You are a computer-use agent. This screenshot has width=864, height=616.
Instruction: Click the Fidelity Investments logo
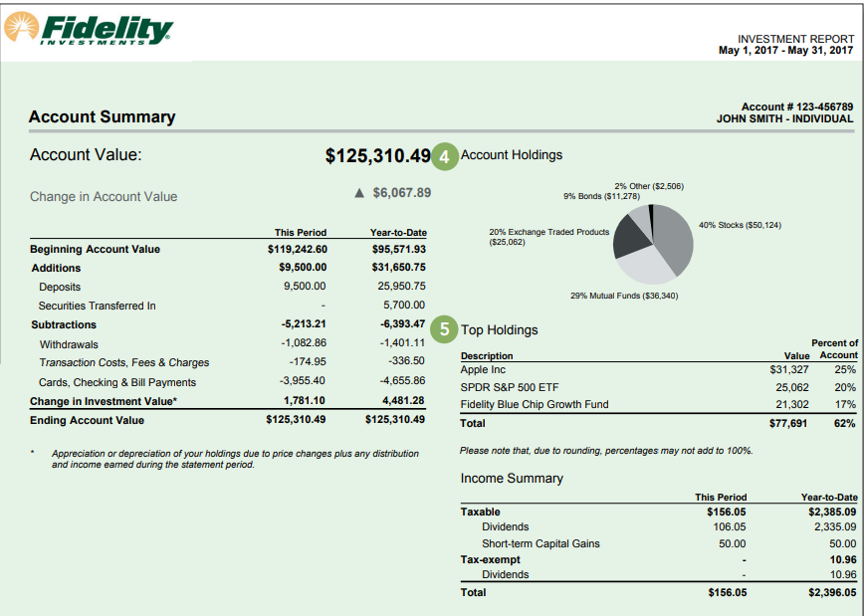tap(90, 30)
